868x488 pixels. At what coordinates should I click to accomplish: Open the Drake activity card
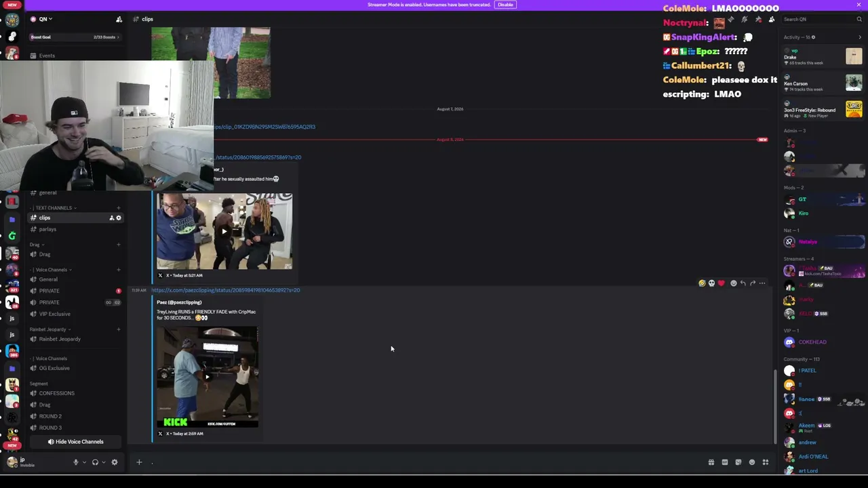[823, 57]
